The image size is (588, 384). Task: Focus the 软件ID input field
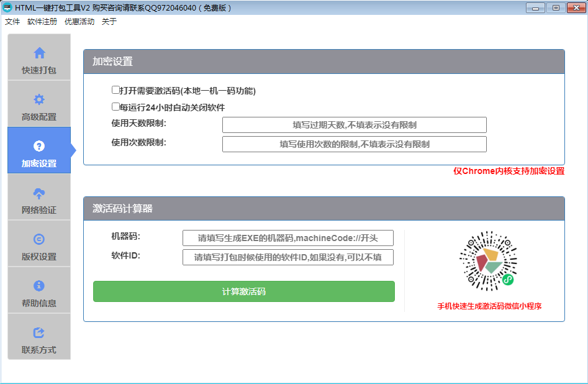(287, 257)
